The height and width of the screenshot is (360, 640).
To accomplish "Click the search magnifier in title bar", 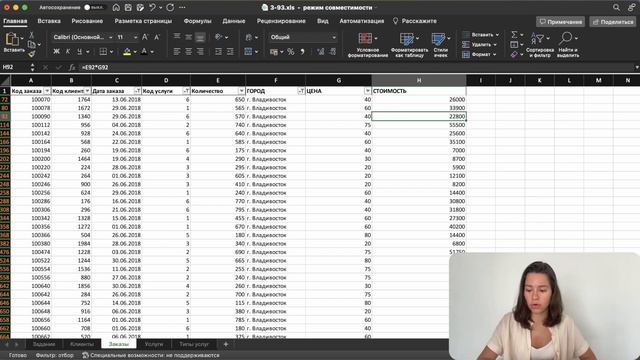I will [x=616, y=7].
